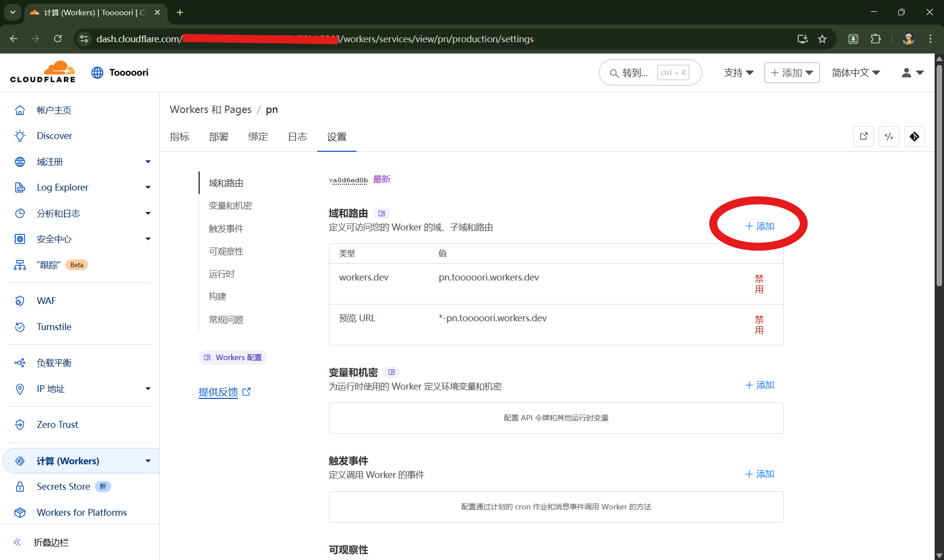Switch to the 部署 tab
Image resolution: width=944 pixels, height=560 pixels.
(x=218, y=137)
